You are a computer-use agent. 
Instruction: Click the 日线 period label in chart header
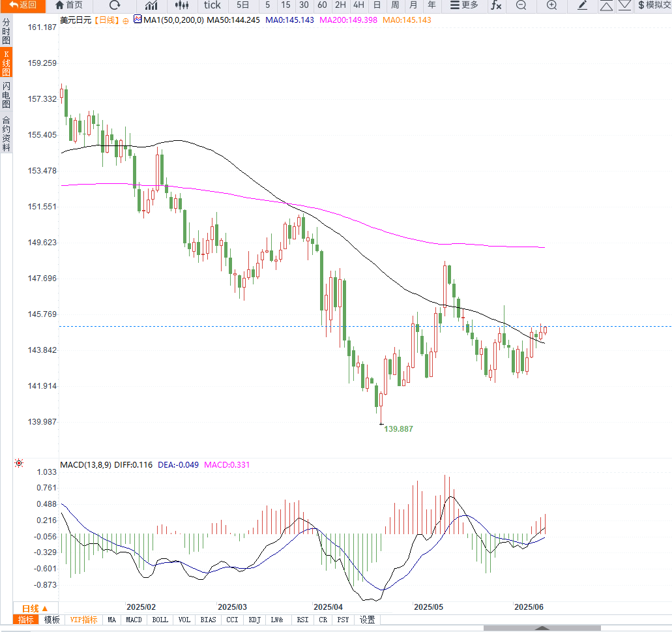pyautogui.click(x=106, y=20)
